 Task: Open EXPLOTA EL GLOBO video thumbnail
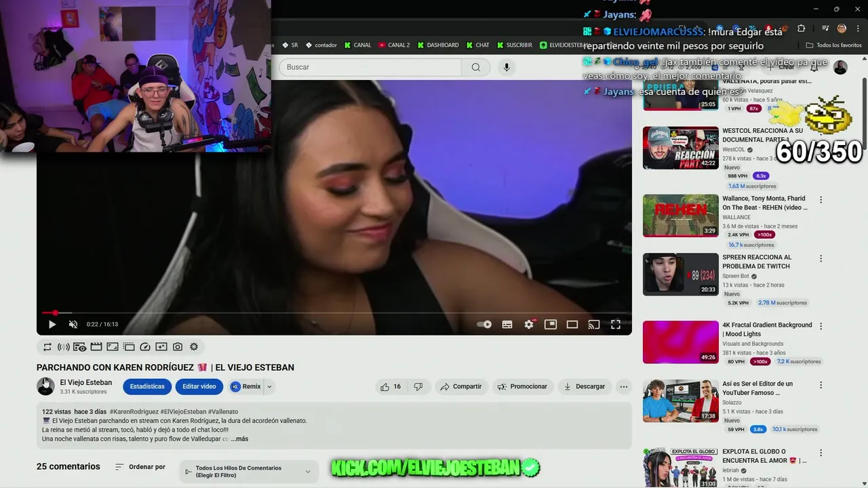[681, 468]
